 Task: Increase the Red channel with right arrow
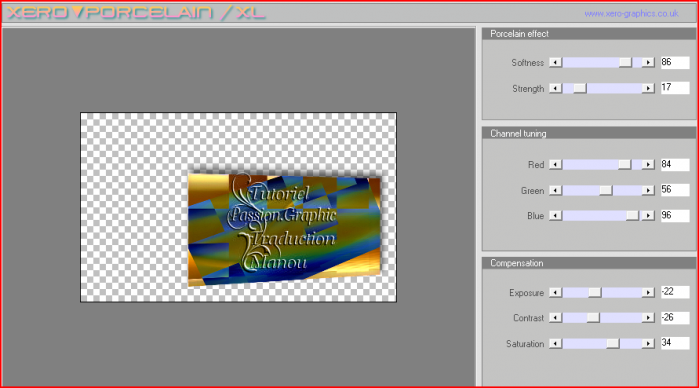tap(648, 165)
